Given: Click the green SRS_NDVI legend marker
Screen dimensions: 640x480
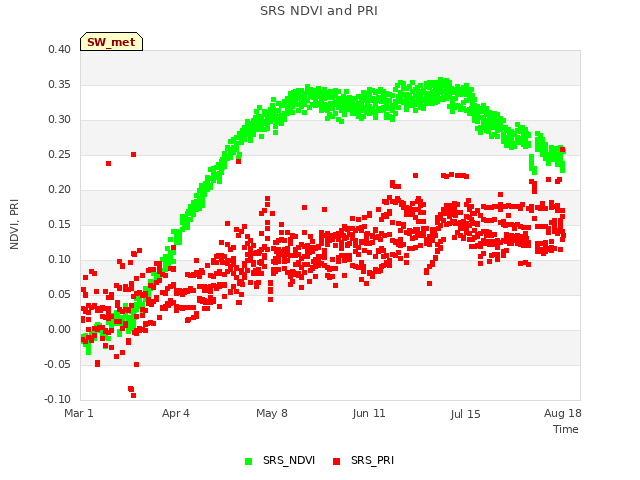Looking at the screenshot, I should pos(248,461).
